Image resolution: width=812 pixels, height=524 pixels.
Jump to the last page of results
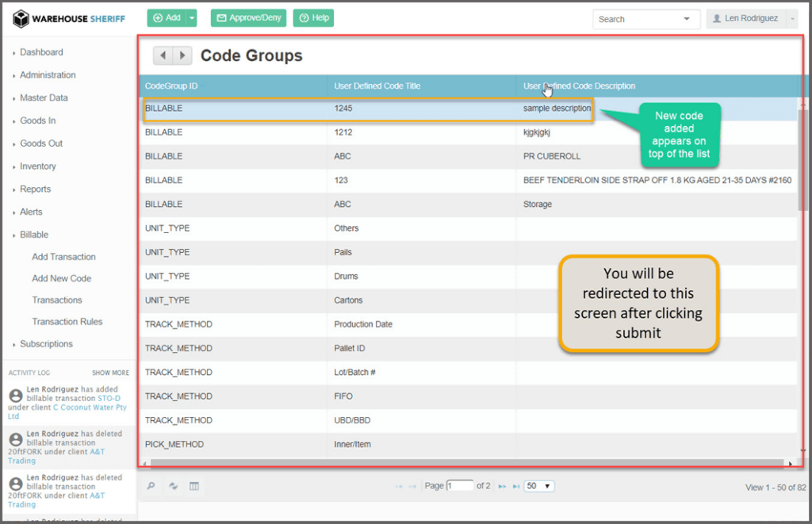(x=516, y=486)
